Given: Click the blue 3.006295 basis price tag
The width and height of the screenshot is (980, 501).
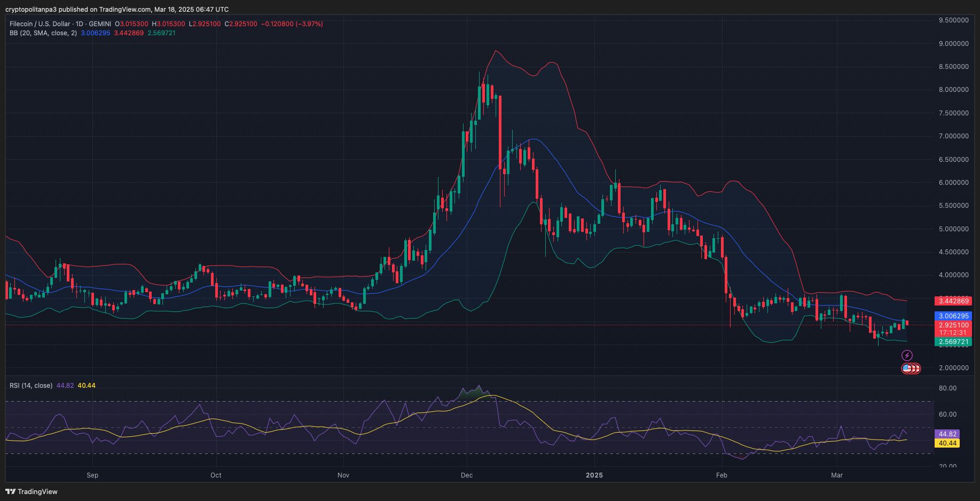Looking at the screenshot, I should click(x=953, y=316).
